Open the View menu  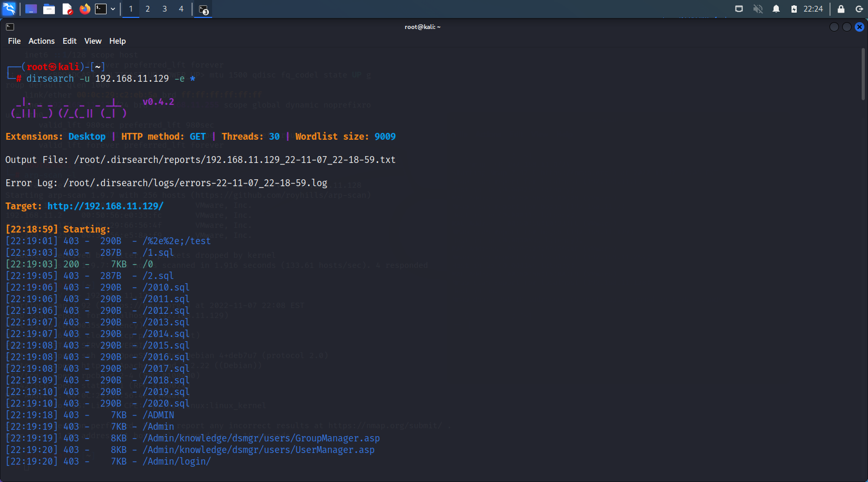pos(93,41)
